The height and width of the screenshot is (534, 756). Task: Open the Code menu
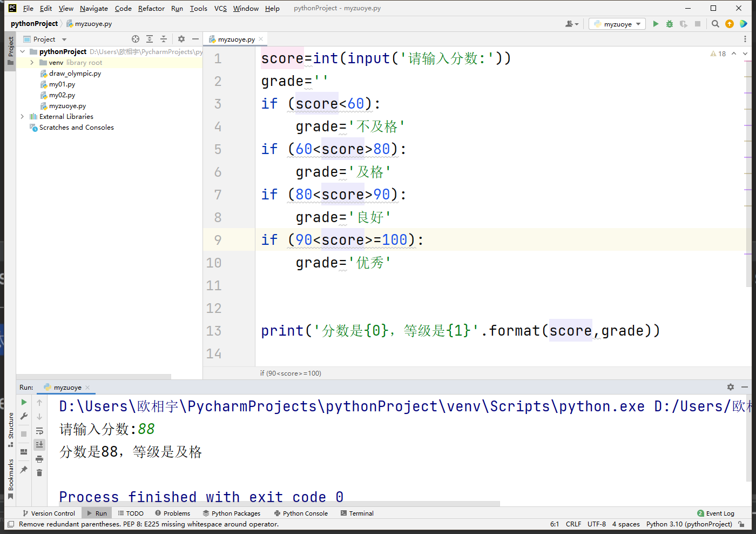point(123,8)
